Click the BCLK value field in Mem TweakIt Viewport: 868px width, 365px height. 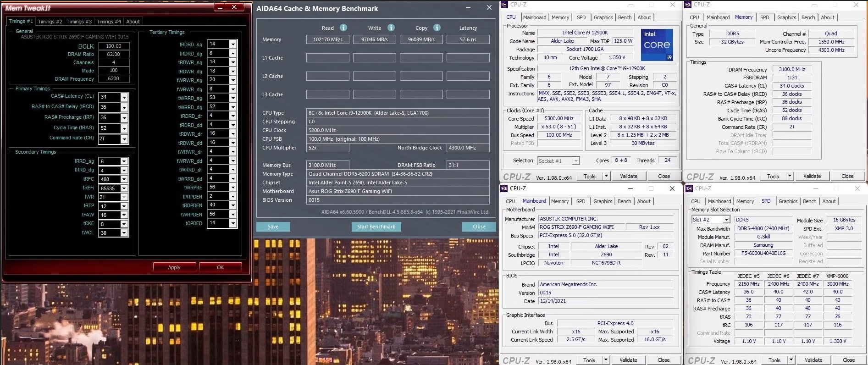(x=114, y=46)
